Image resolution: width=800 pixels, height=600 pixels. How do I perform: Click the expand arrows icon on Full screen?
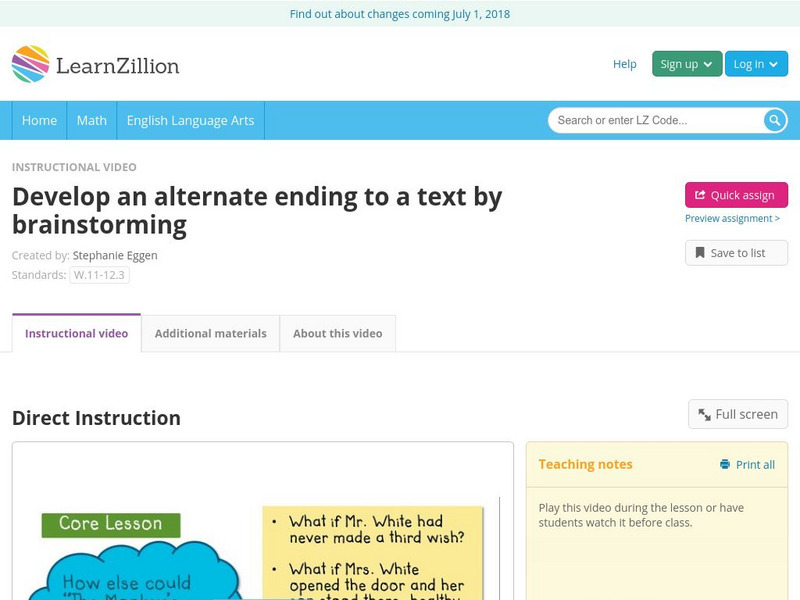click(x=704, y=413)
